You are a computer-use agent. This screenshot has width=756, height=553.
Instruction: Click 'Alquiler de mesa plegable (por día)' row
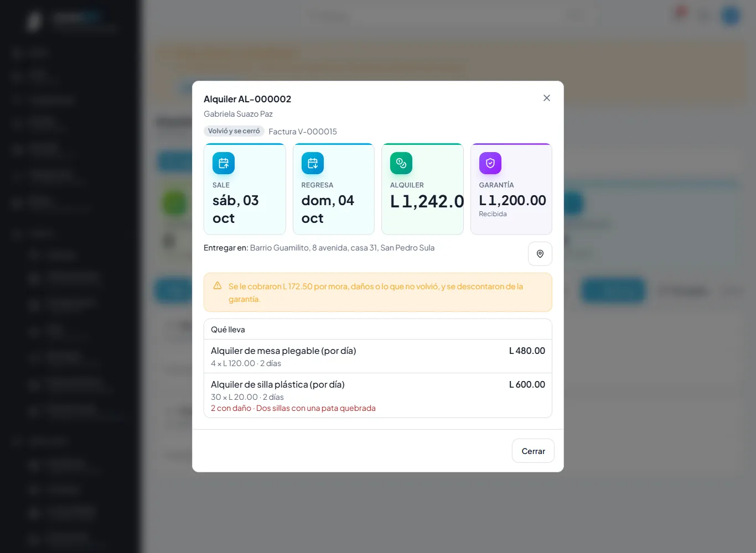(378, 356)
